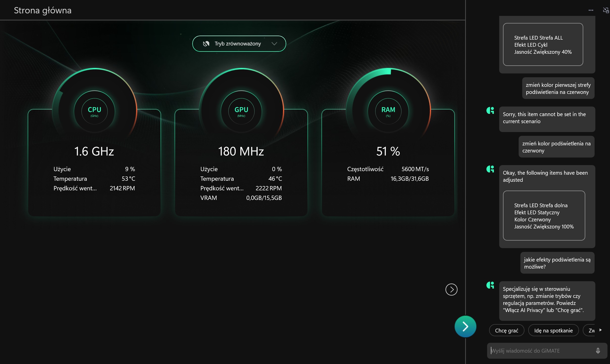
Task: Click the Strefa dolna LED settings card
Action: coord(544,216)
